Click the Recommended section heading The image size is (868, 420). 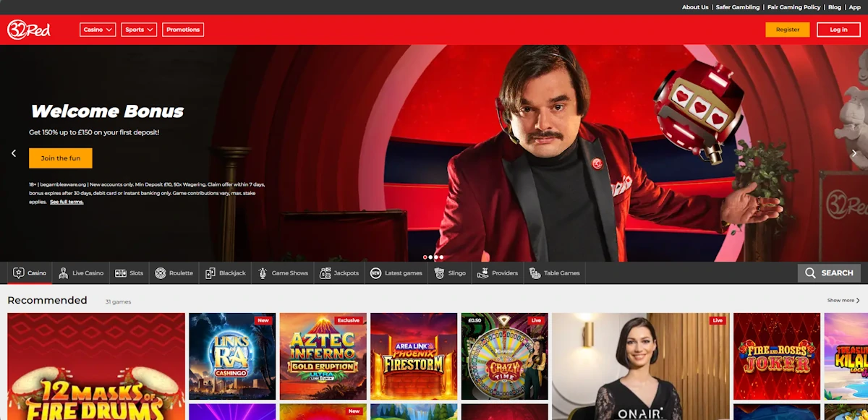click(x=47, y=300)
